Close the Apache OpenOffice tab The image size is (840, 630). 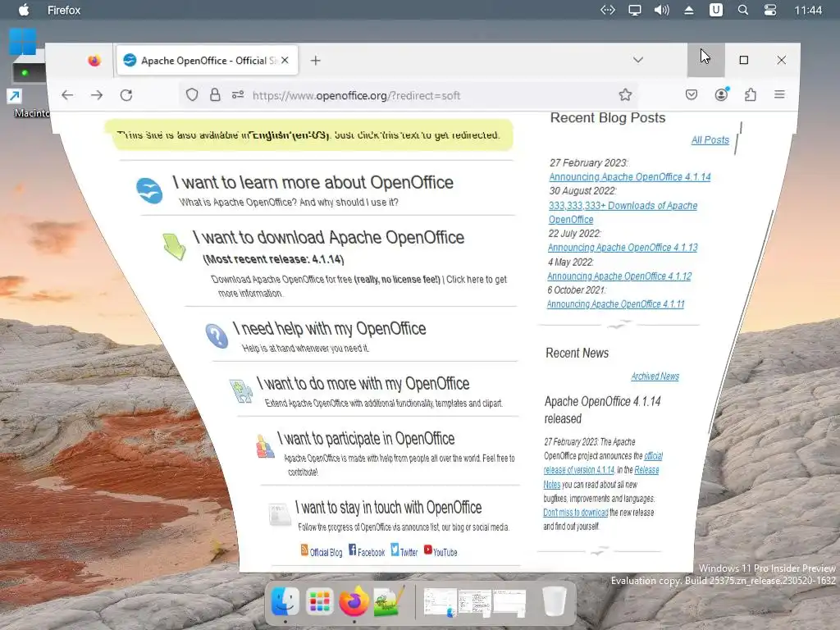click(x=285, y=60)
